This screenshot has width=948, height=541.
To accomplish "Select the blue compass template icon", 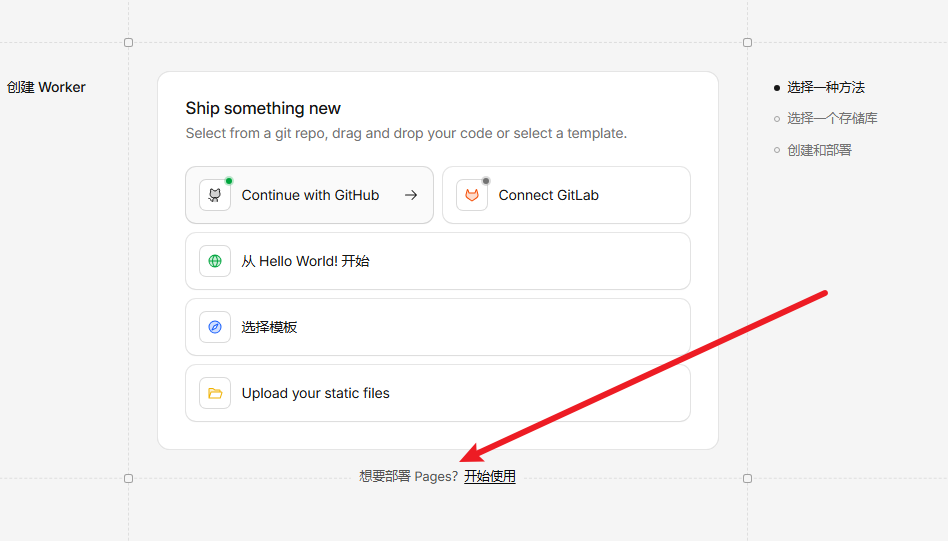I will 215,327.
